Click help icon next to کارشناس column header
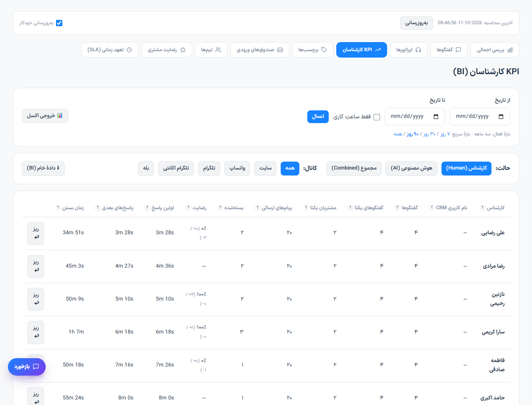The height and width of the screenshot is (405, 532). pos(482,207)
